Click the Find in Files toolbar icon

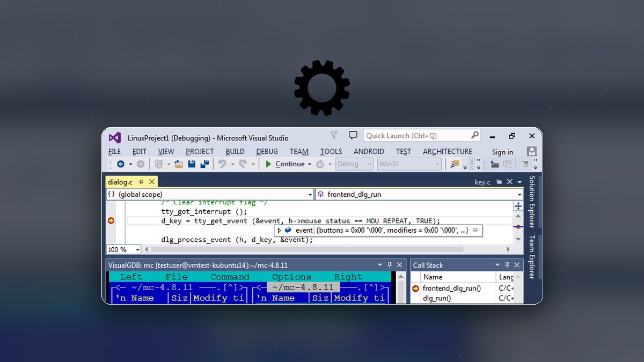point(455,164)
